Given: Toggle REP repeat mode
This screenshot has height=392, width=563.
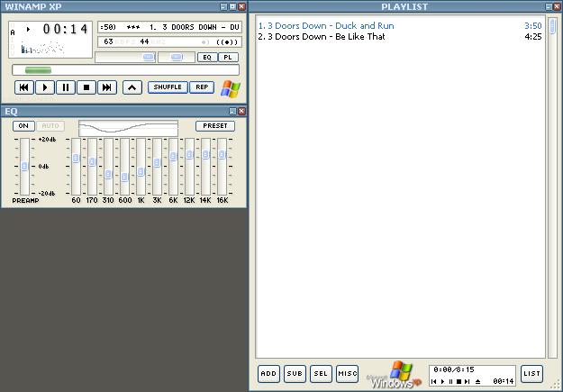Looking at the screenshot, I should coord(202,87).
